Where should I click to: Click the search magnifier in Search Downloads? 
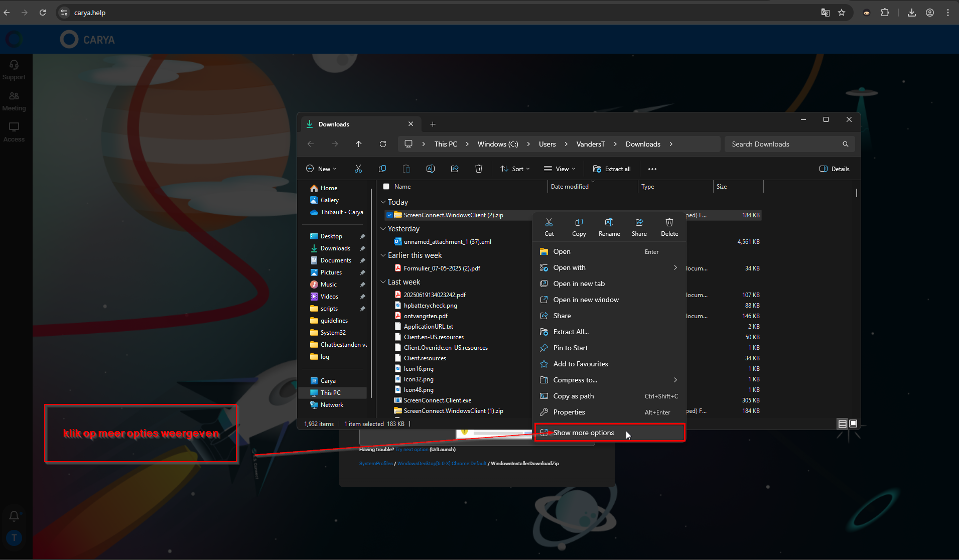846,144
